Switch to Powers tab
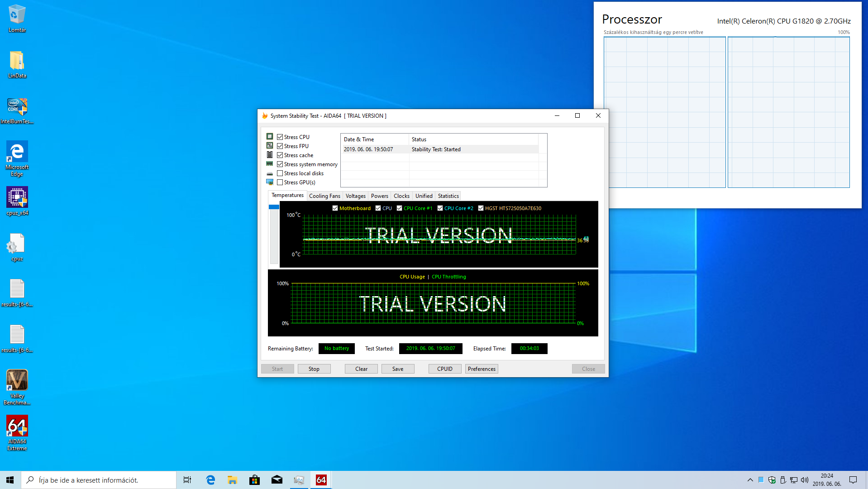This screenshot has height=489, width=868. 380,196
